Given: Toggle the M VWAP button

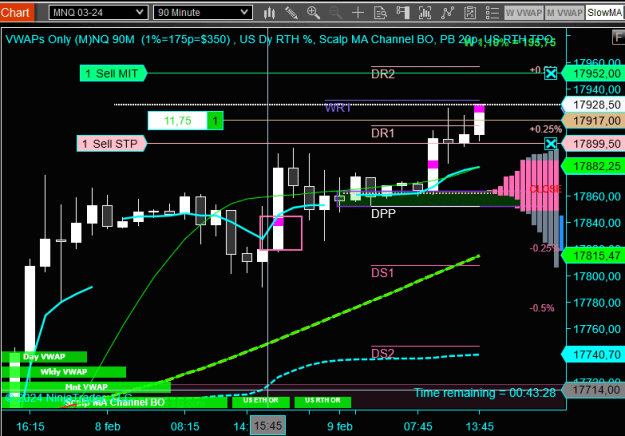Looking at the screenshot, I should pos(564,13).
